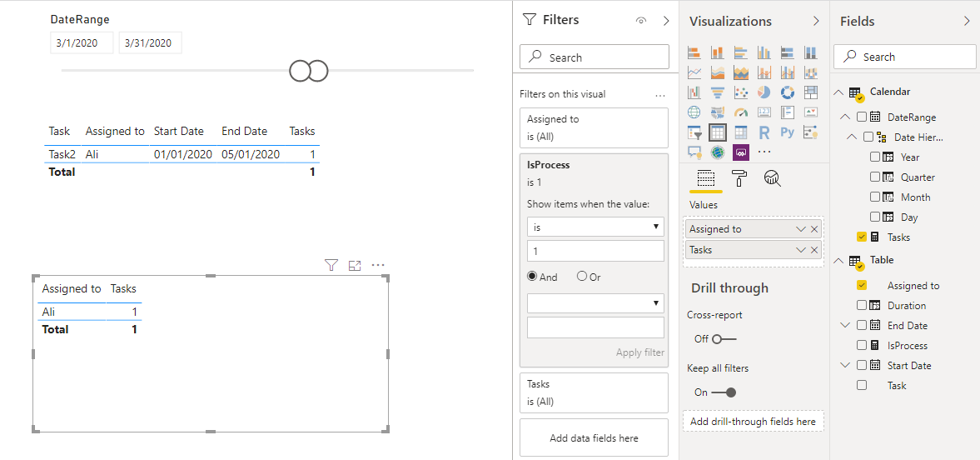Remove Assigned to from Values
The image size is (980, 460).
(x=814, y=229)
